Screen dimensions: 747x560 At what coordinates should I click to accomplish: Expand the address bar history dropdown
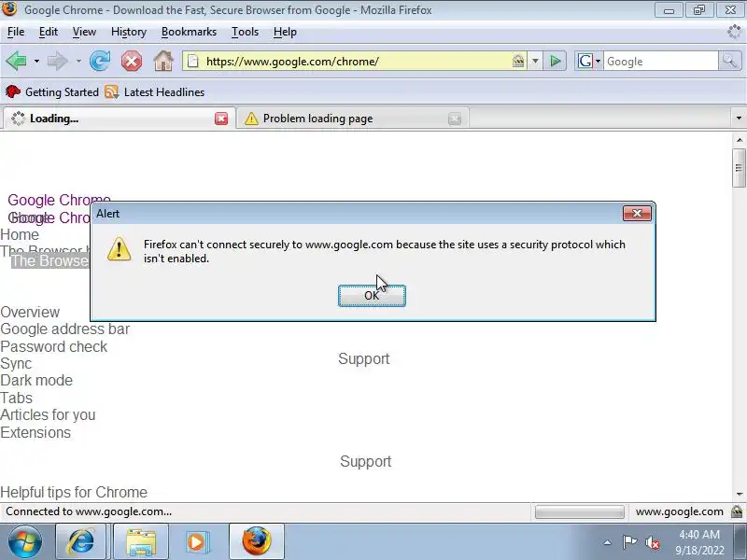coord(535,61)
